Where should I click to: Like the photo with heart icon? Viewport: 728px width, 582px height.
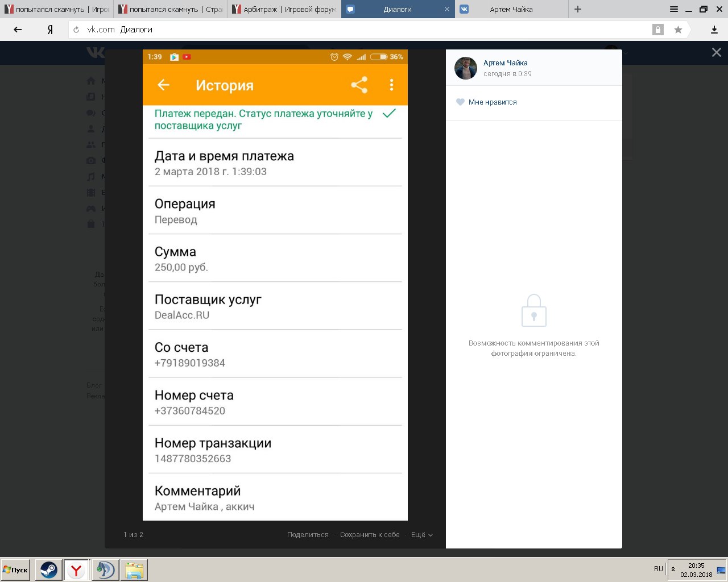[x=461, y=102]
